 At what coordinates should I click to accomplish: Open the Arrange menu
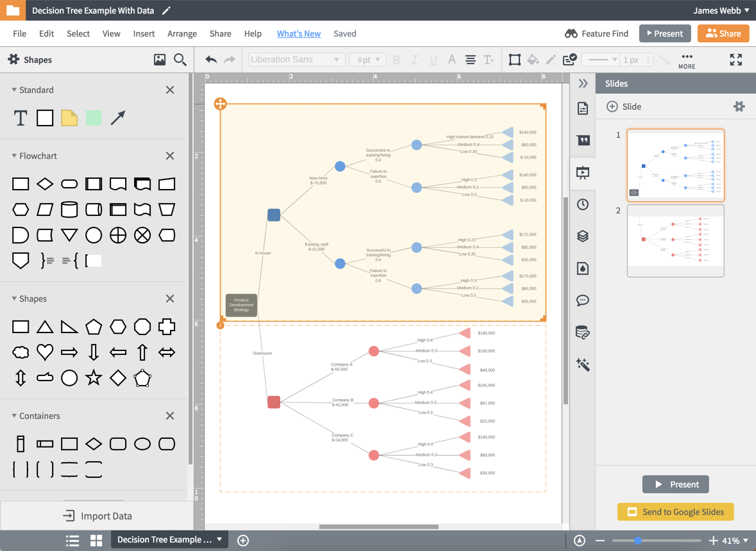[181, 34]
